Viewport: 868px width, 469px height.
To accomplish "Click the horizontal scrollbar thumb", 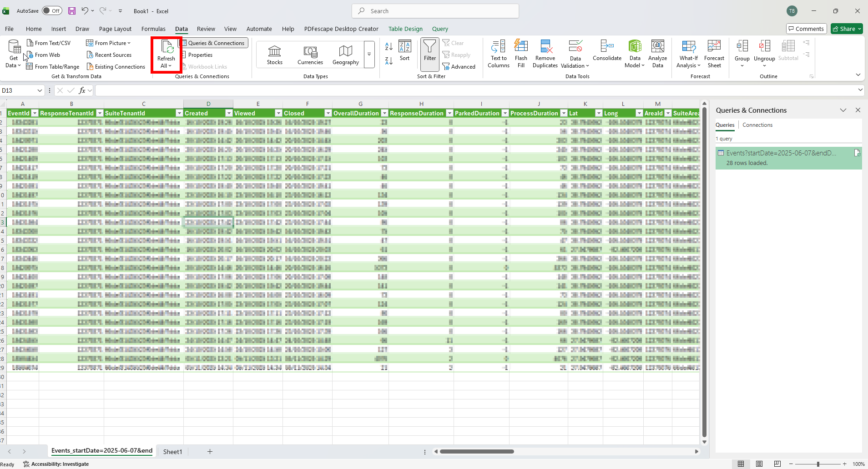I will [477, 451].
